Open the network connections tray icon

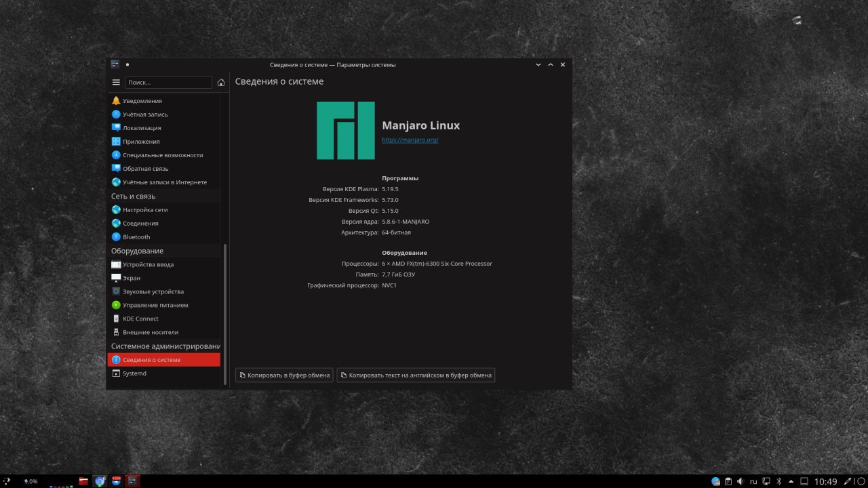(766, 481)
